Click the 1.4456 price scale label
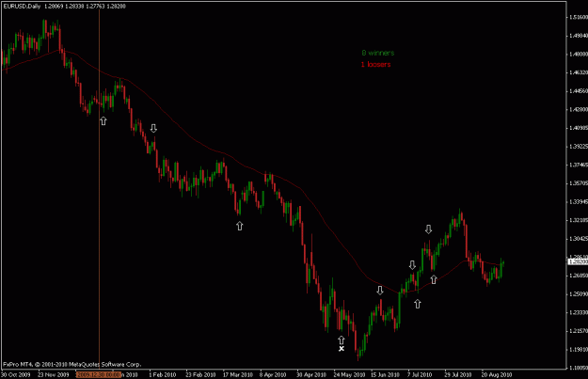Viewport: 588px width, 379px height. click(579, 91)
